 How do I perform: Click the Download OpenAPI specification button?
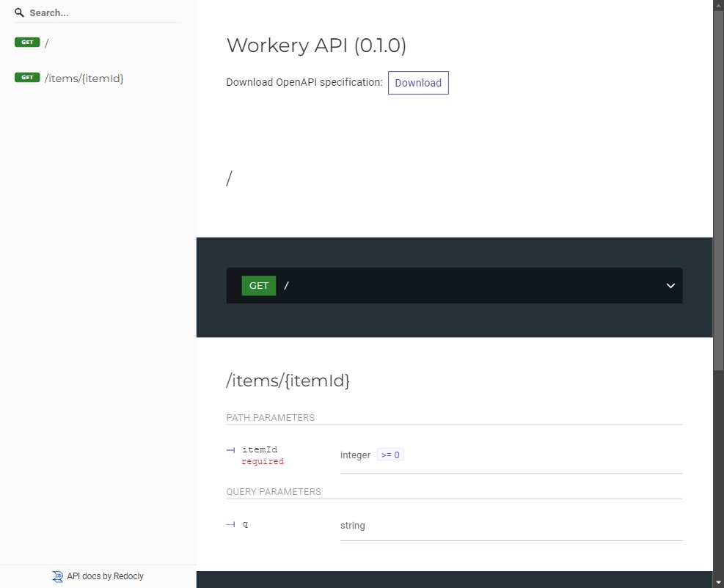[x=418, y=83]
